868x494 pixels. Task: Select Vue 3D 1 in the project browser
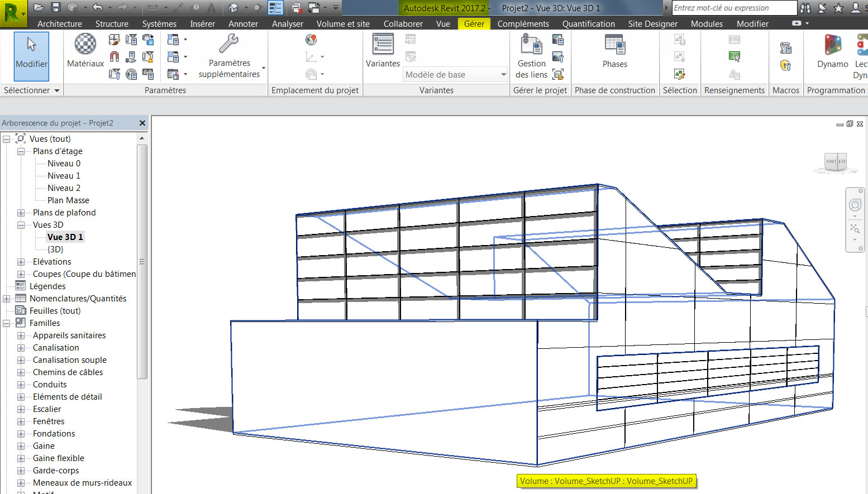click(x=65, y=237)
